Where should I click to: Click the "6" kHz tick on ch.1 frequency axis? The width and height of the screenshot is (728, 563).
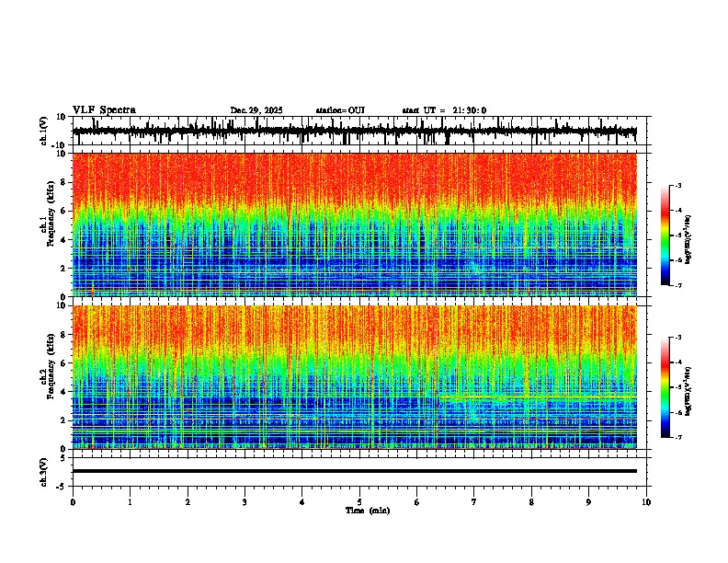(63, 211)
